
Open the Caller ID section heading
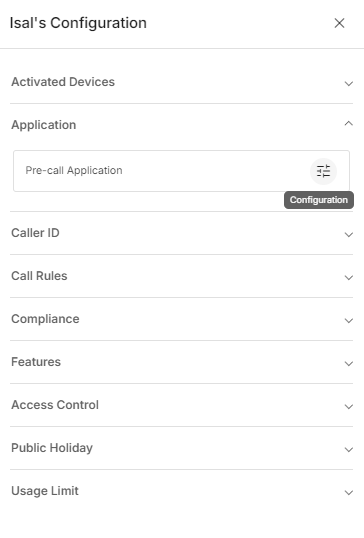[x=35, y=233]
